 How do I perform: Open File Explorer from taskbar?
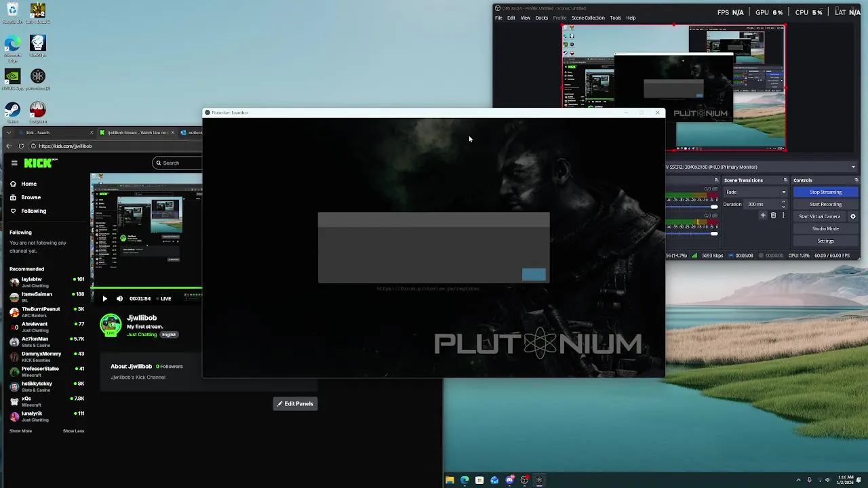coord(450,480)
